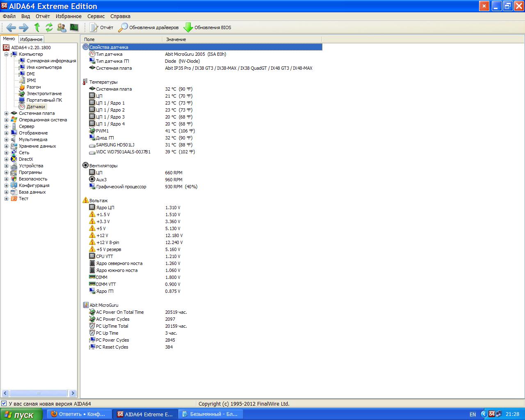The height and width of the screenshot is (420, 525).
Task: Open the Windows пуск Start button
Action: pyautogui.click(x=21, y=414)
